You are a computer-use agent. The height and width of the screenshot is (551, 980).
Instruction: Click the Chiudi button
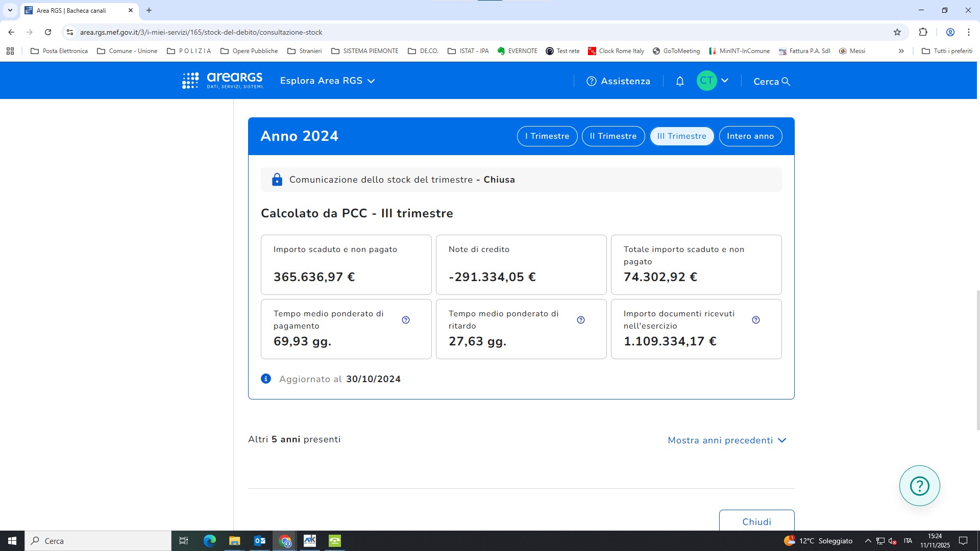point(756,521)
